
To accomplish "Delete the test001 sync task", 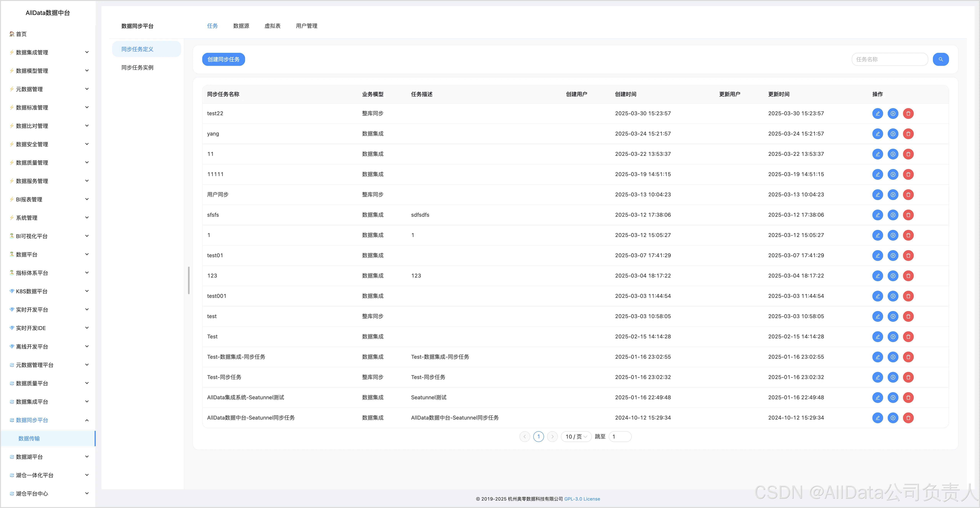I will point(908,296).
